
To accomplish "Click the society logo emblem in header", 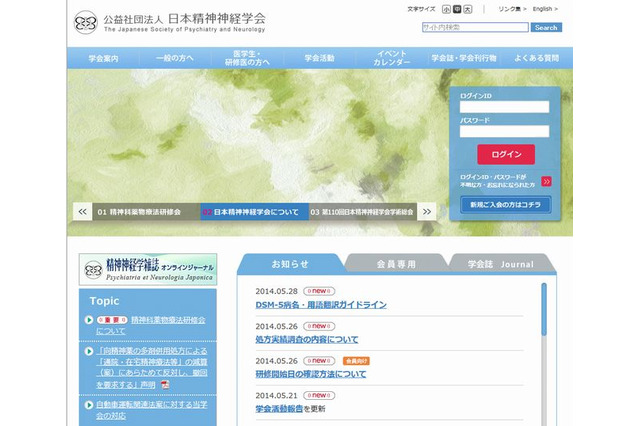I will pyautogui.click(x=86, y=22).
